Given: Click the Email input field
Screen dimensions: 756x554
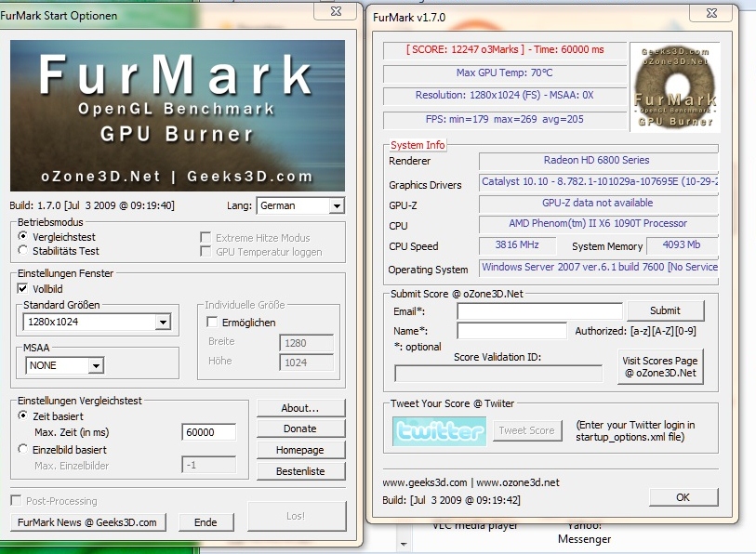Looking at the screenshot, I should coord(539,311).
